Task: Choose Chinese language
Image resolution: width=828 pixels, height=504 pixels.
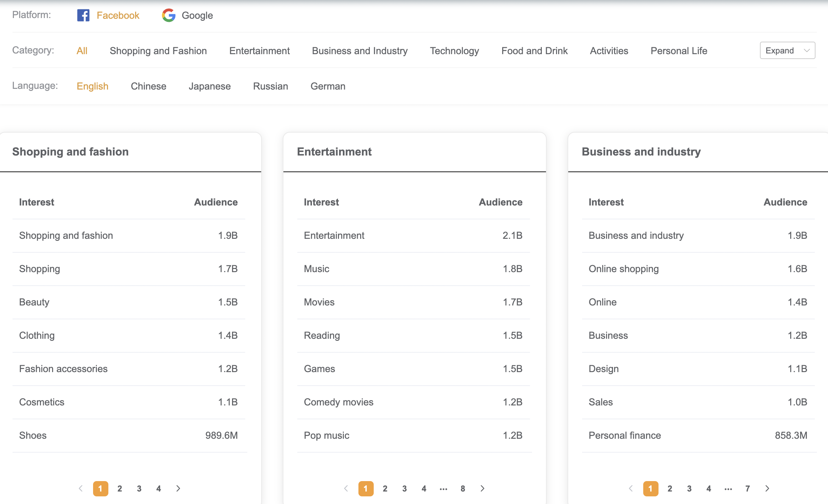Action: coord(149,86)
